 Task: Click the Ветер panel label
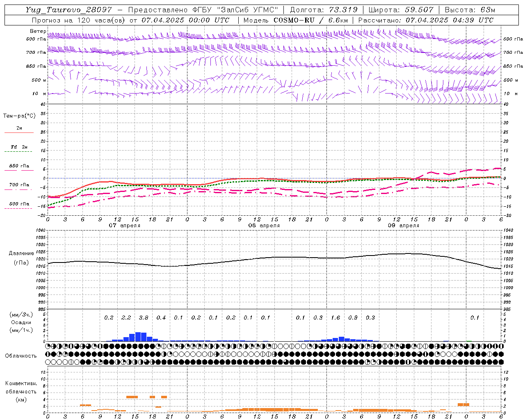point(38,31)
